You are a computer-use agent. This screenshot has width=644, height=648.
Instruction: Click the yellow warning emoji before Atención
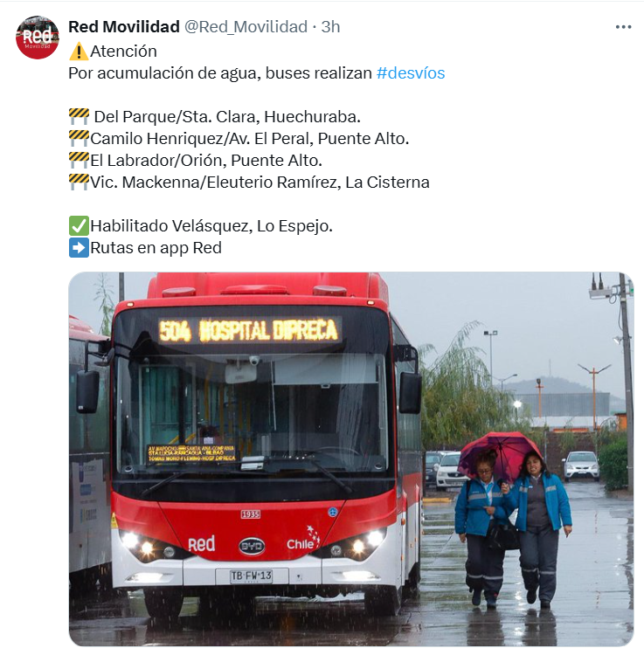tap(79, 52)
